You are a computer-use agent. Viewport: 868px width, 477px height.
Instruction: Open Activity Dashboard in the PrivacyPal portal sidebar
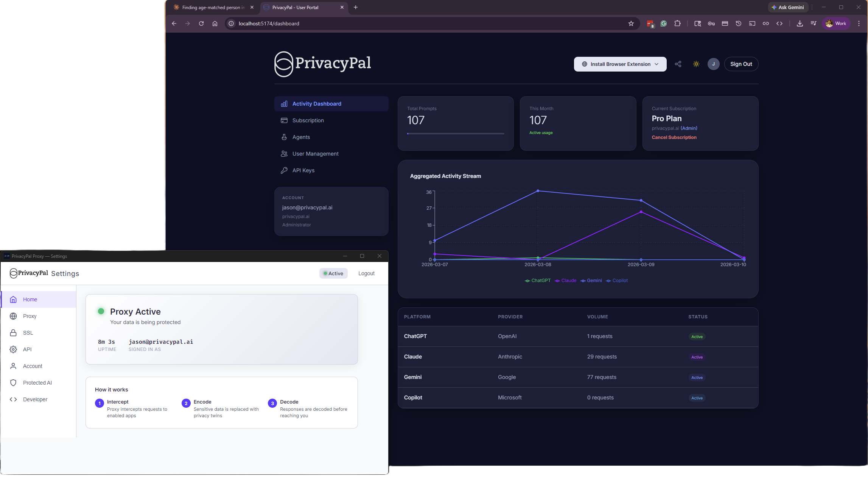[331, 104]
